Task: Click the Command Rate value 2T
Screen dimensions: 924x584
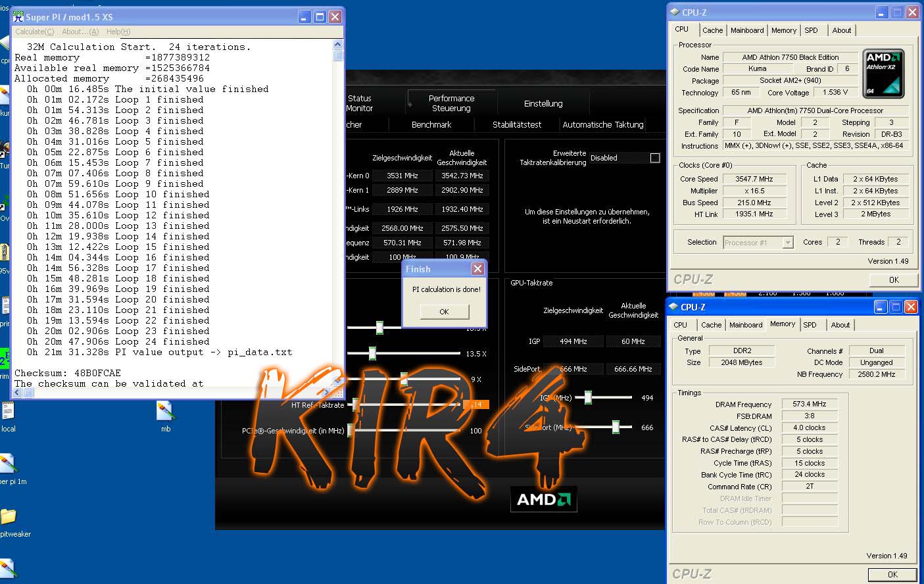Action: point(810,486)
